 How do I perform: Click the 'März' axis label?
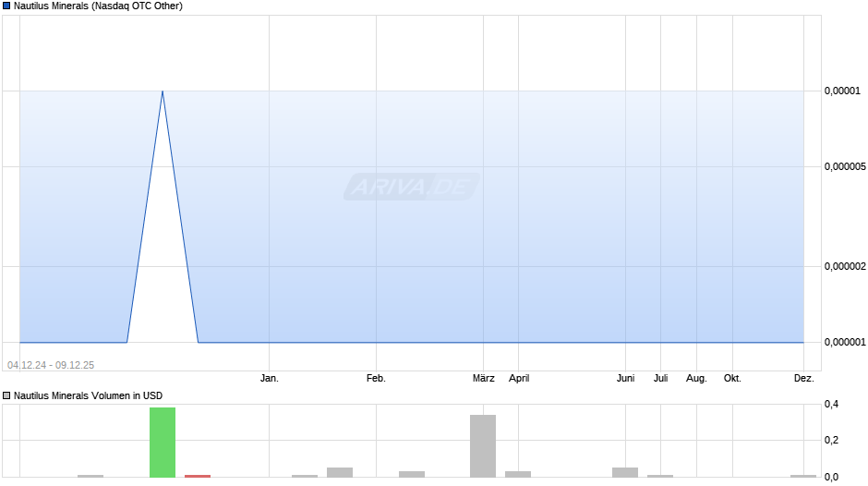(483, 379)
